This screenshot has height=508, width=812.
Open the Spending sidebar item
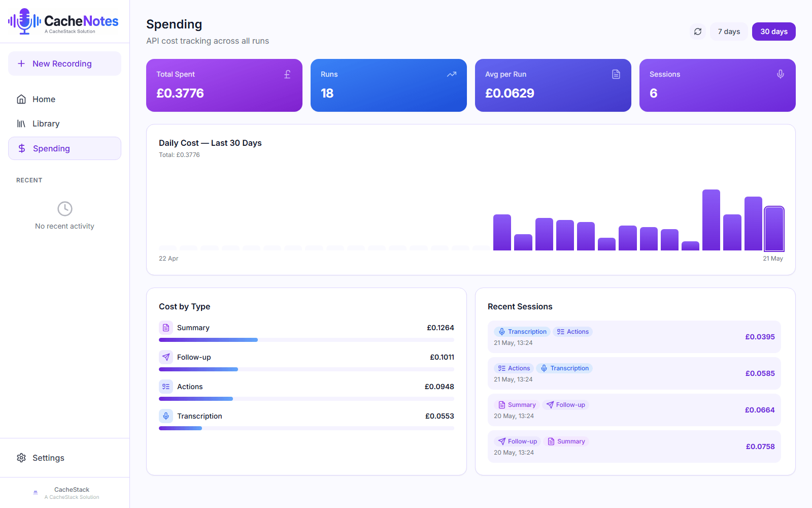click(64, 148)
